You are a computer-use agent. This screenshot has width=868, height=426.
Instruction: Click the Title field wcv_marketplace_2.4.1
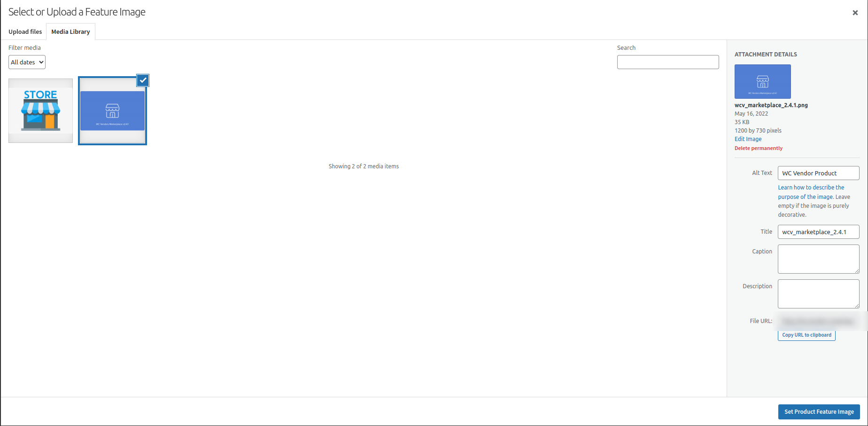819,232
